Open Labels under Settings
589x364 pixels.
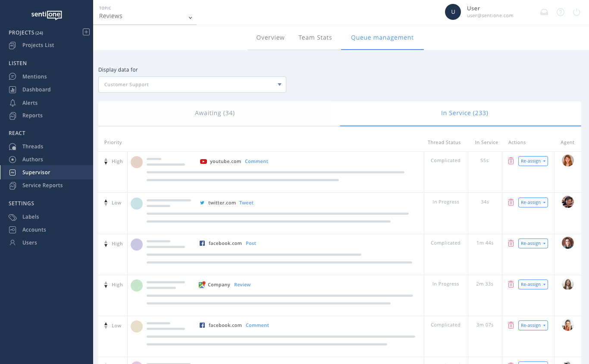point(31,217)
